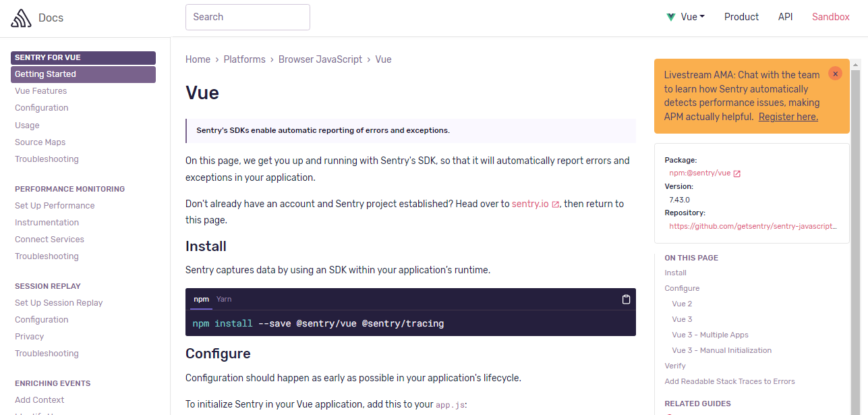Image resolution: width=868 pixels, height=415 pixels.
Task: Open Instrumentation sidebar item
Action: point(47,223)
